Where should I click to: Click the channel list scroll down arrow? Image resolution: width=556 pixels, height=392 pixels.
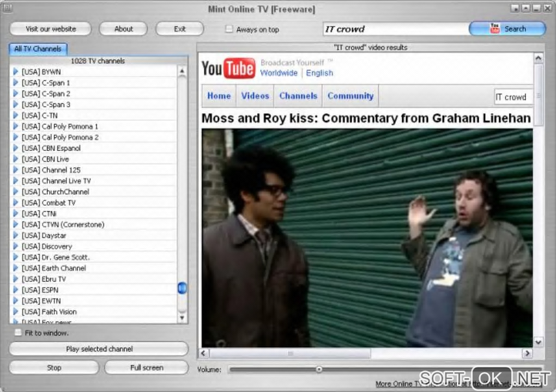[x=182, y=317]
